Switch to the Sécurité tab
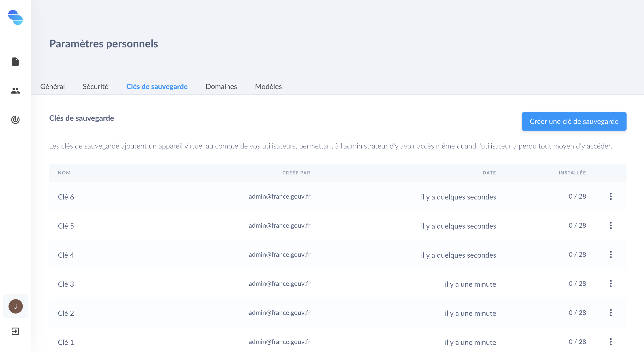The width and height of the screenshot is (644, 352). 96,87
